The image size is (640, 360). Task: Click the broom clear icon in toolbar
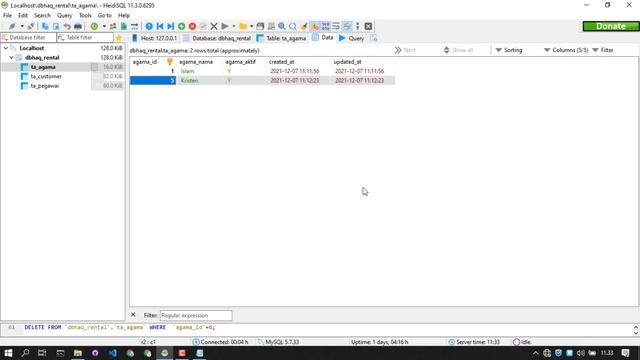point(304,26)
